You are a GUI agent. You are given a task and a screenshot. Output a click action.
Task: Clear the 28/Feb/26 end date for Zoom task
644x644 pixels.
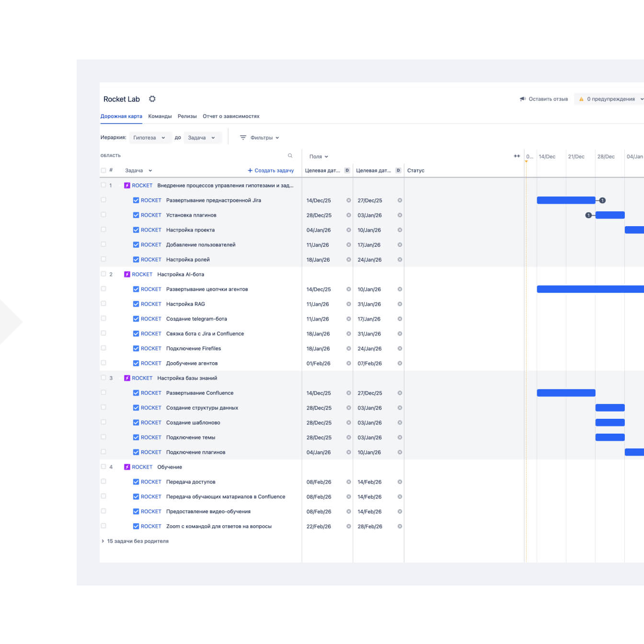click(x=400, y=526)
